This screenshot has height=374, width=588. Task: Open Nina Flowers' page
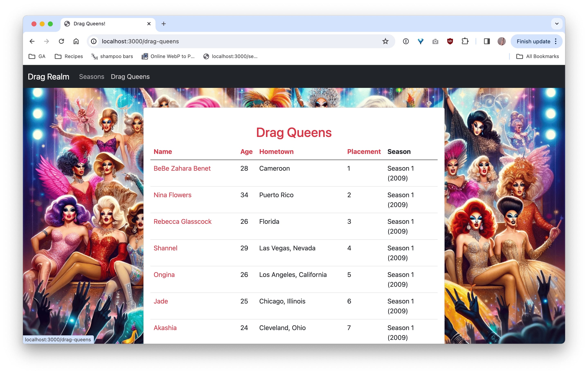172,195
